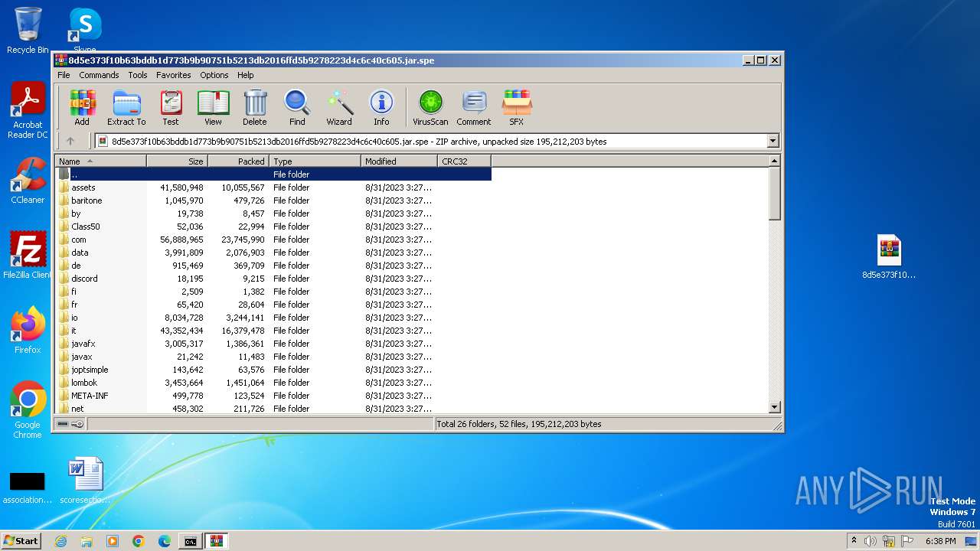Click the Add toolbar icon
Image resolution: width=980 pixels, height=551 pixels.
pyautogui.click(x=82, y=107)
